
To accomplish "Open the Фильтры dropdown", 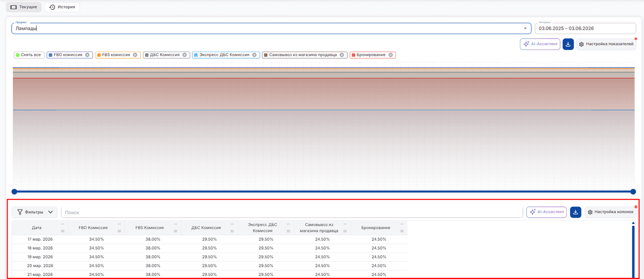I will [x=35, y=212].
